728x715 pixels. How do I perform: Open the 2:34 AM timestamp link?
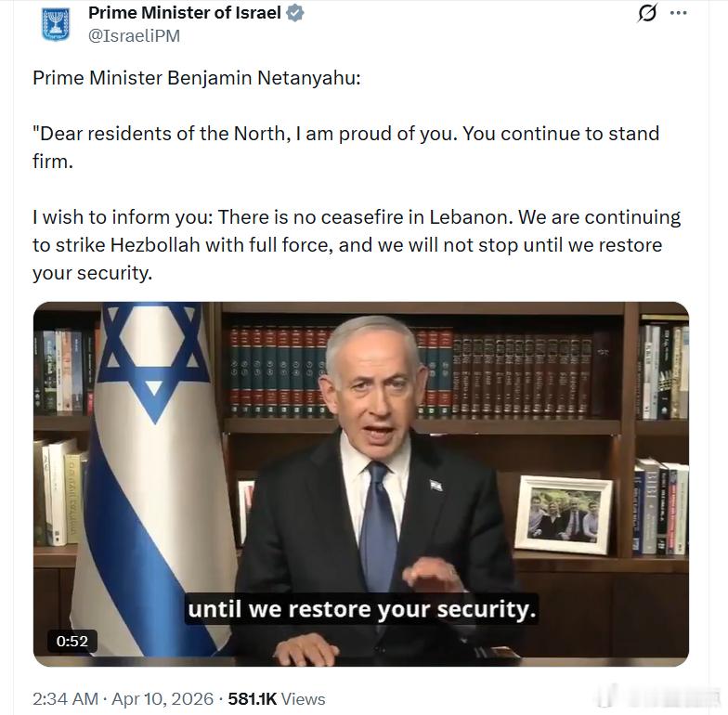65,698
